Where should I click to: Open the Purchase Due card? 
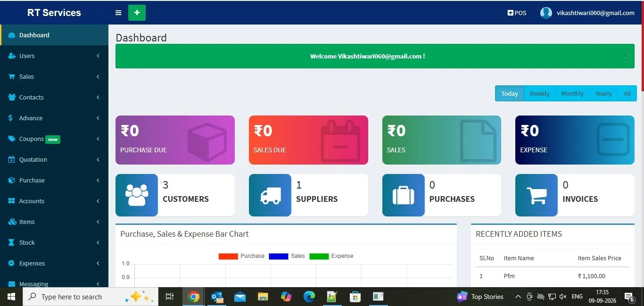(x=175, y=140)
